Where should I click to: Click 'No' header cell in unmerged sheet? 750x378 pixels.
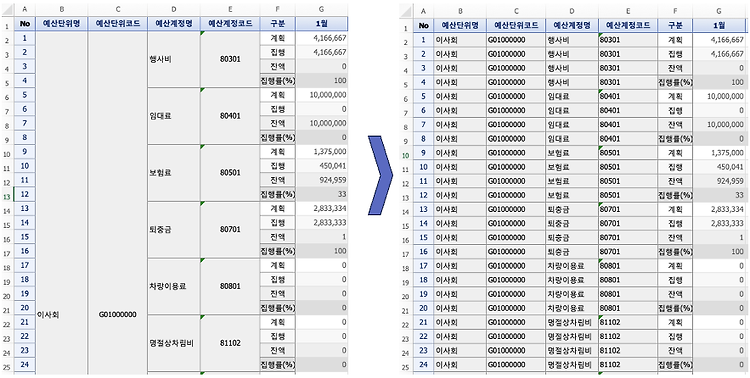tap(423, 25)
